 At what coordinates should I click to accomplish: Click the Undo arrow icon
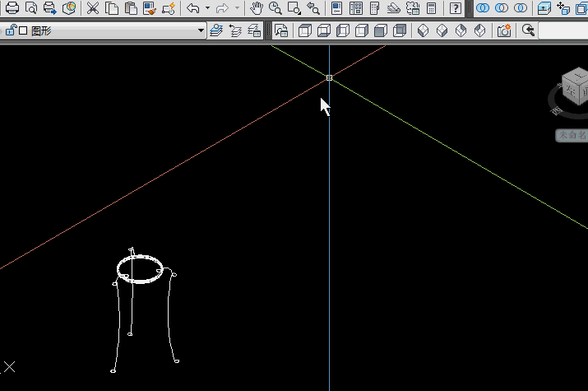(192, 8)
